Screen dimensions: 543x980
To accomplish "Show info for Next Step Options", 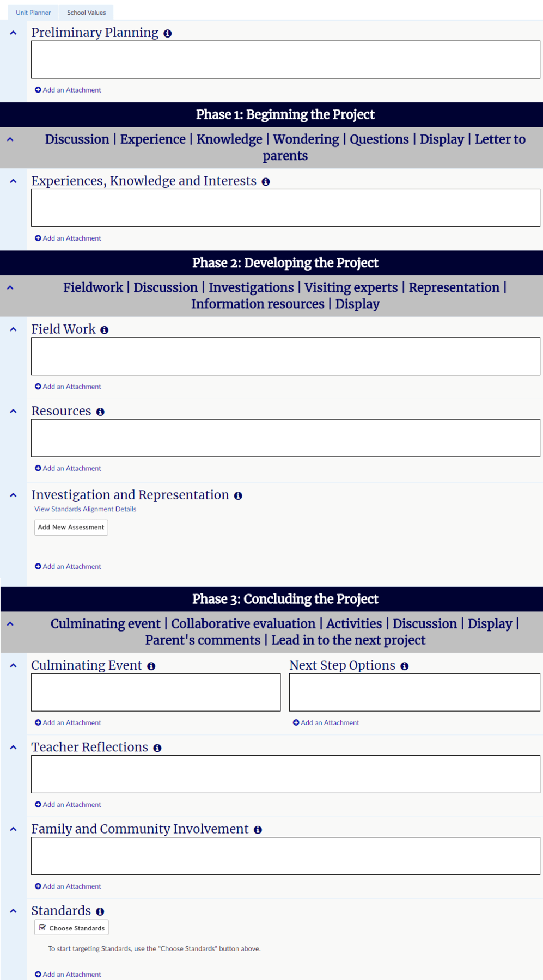I will [405, 666].
